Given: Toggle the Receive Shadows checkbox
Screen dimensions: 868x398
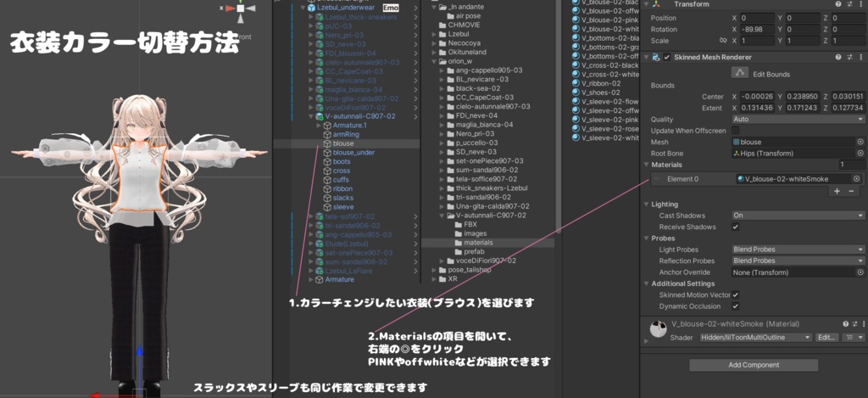Looking at the screenshot, I should coord(735,227).
